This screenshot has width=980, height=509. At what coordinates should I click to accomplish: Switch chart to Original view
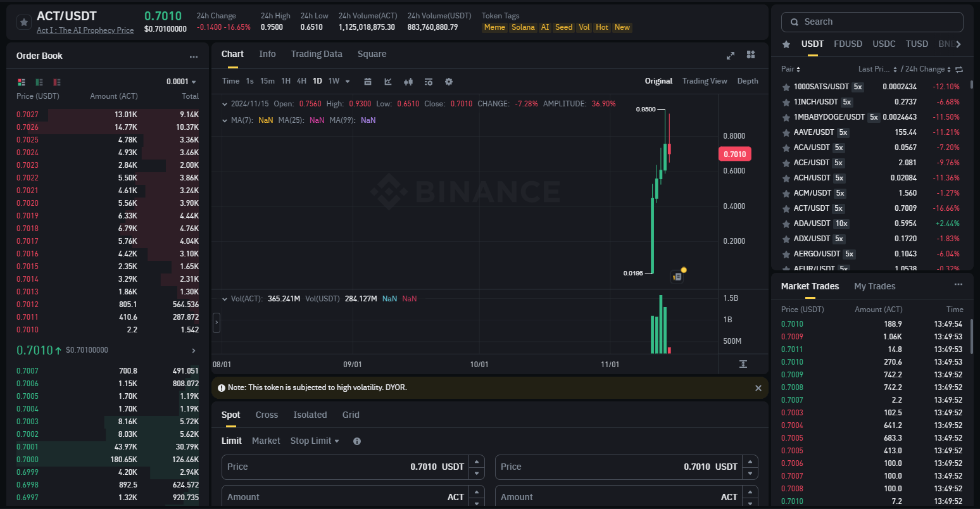click(658, 81)
